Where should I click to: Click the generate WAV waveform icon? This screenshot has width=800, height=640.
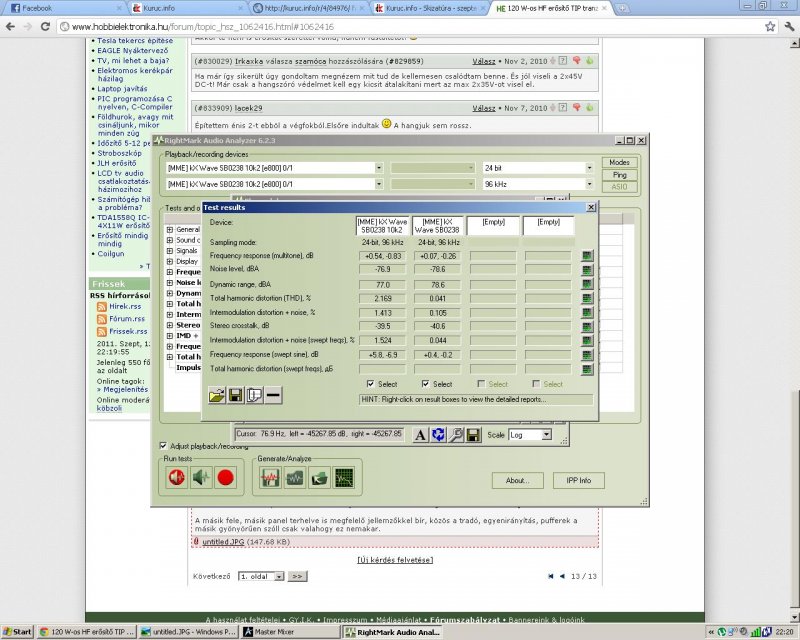270,478
